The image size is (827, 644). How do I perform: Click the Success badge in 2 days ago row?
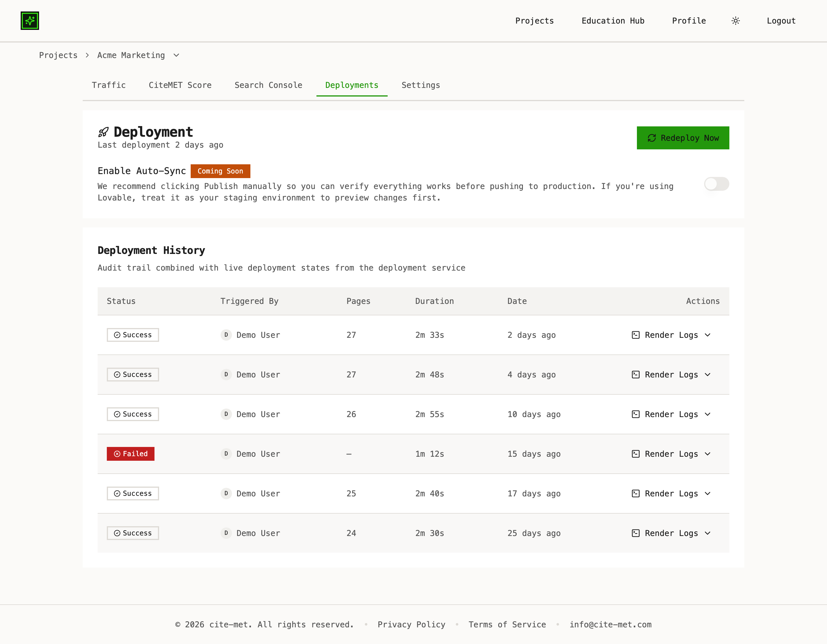pos(133,335)
